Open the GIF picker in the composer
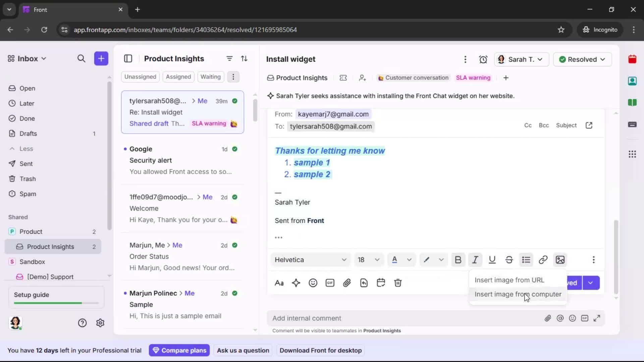 [x=330, y=283]
